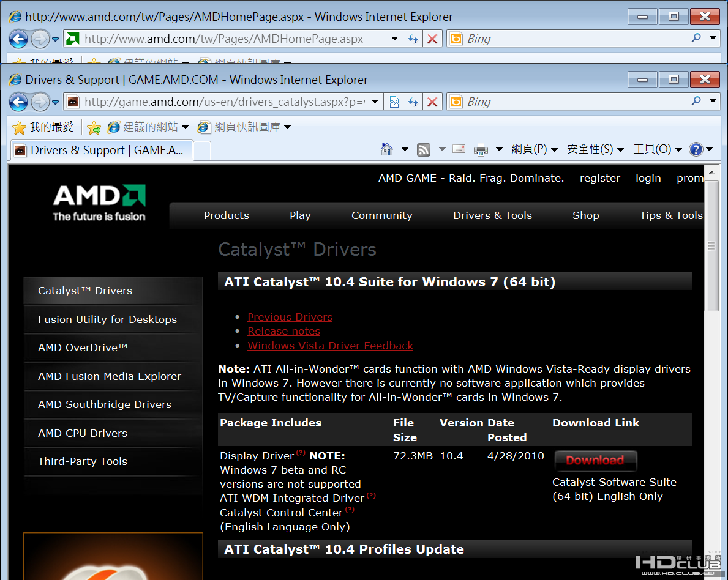Click site icon in front window address bar
Viewport: 728px width, 580px height.
pos(73,102)
